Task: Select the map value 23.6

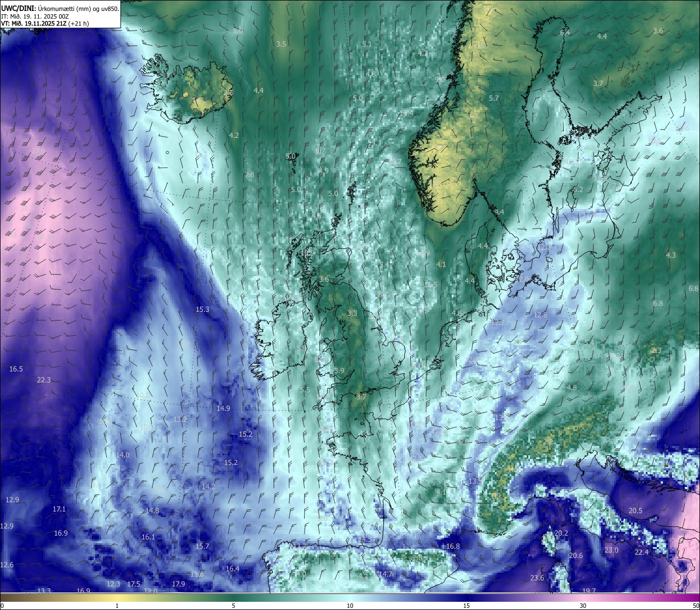Action: tap(537, 578)
